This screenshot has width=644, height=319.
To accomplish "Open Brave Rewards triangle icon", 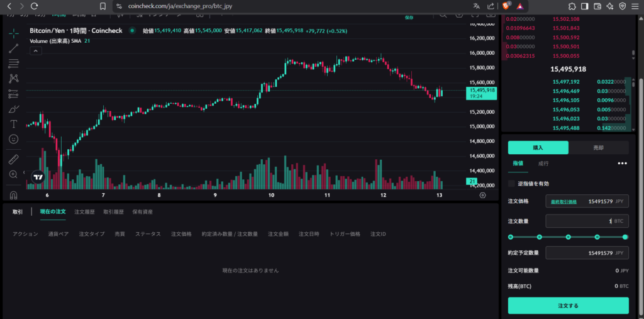I will (x=520, y=6).
